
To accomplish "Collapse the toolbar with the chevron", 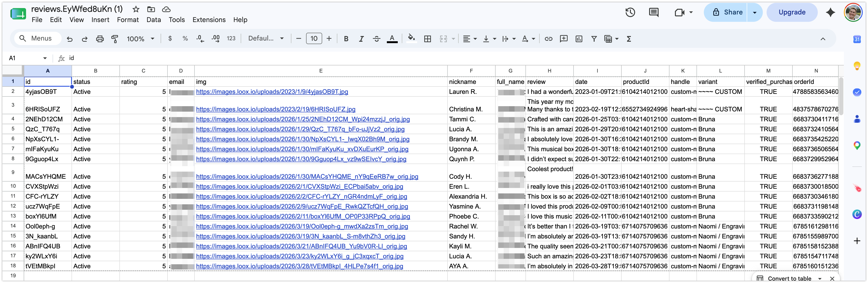I will [x=823, y=39].
